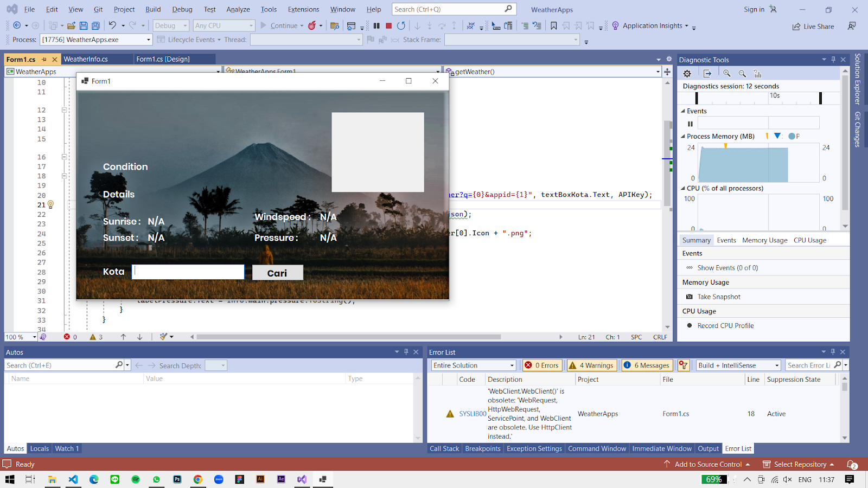This screenshot has height=488, width=868.
Task: Click Add to Source Control
Action: (x=707, y=464)
